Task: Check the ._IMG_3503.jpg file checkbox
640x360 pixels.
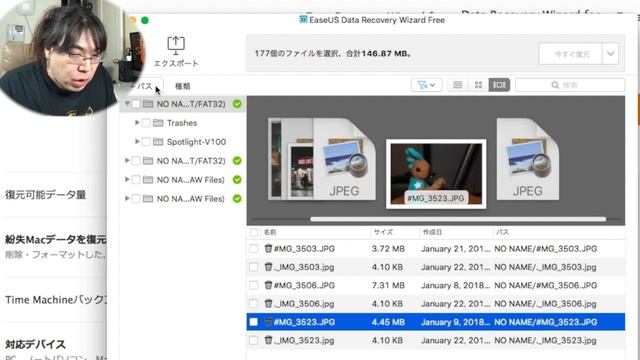Action: coord(254,267)
